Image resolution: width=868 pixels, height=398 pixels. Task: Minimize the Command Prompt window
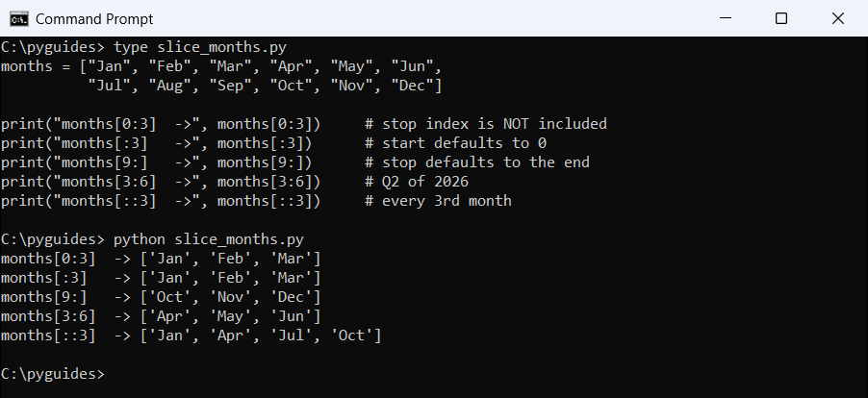pos(726,18)
